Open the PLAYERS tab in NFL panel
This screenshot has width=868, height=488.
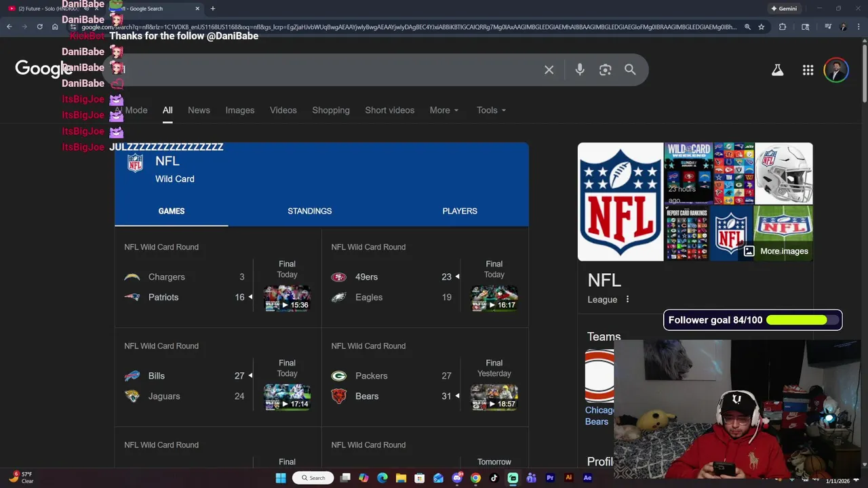click(x=460, y=211)
